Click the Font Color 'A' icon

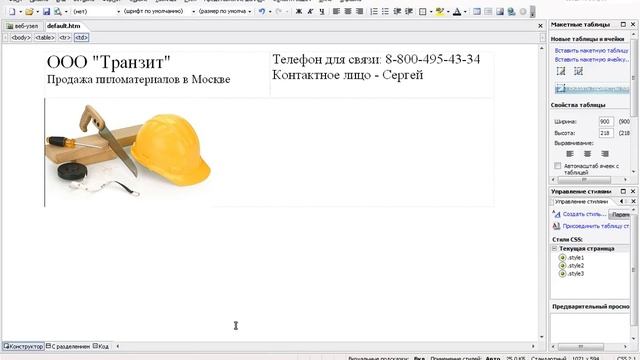click(457, 12)
